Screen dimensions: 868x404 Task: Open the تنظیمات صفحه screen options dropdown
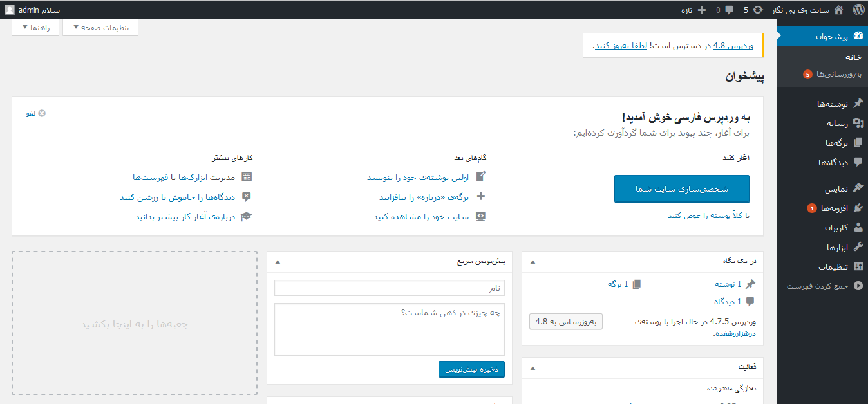tap(100, 28)
